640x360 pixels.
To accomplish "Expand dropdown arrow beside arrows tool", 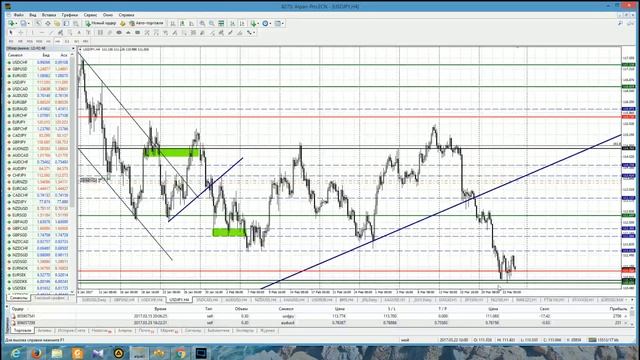I will (x=254, y=32).
